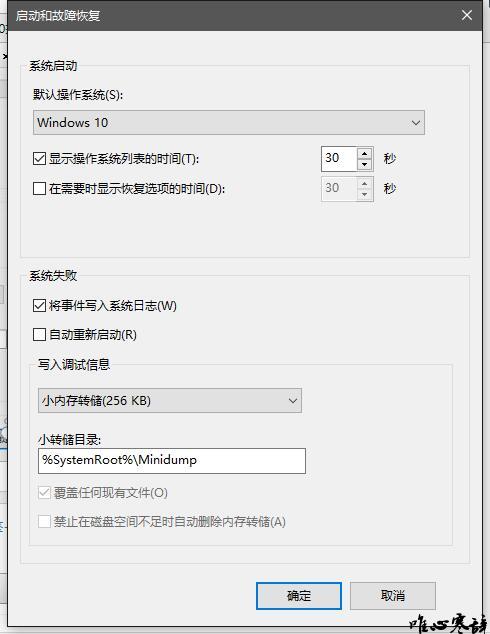The height and width of the screenshot is (634, 490).
Task: Click the disabled recovery time field showing 30
Action: pyautogui.click(x=339, y=188)
